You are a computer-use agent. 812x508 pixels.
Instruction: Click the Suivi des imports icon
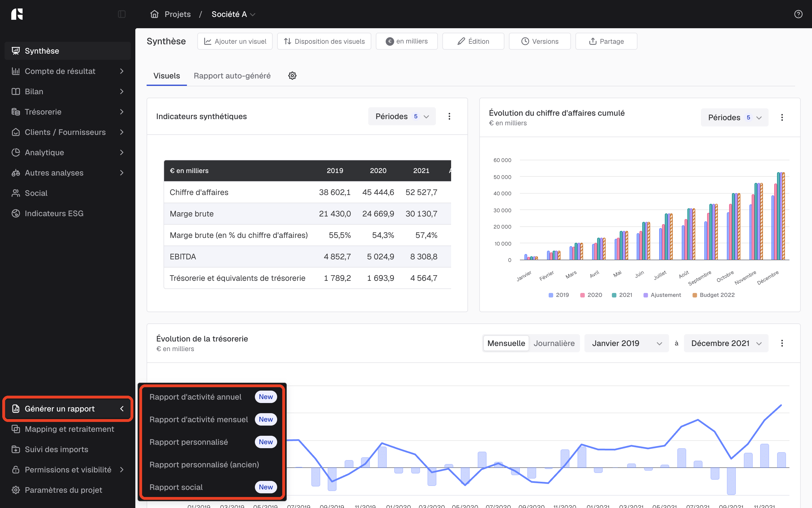click(16, 449)
